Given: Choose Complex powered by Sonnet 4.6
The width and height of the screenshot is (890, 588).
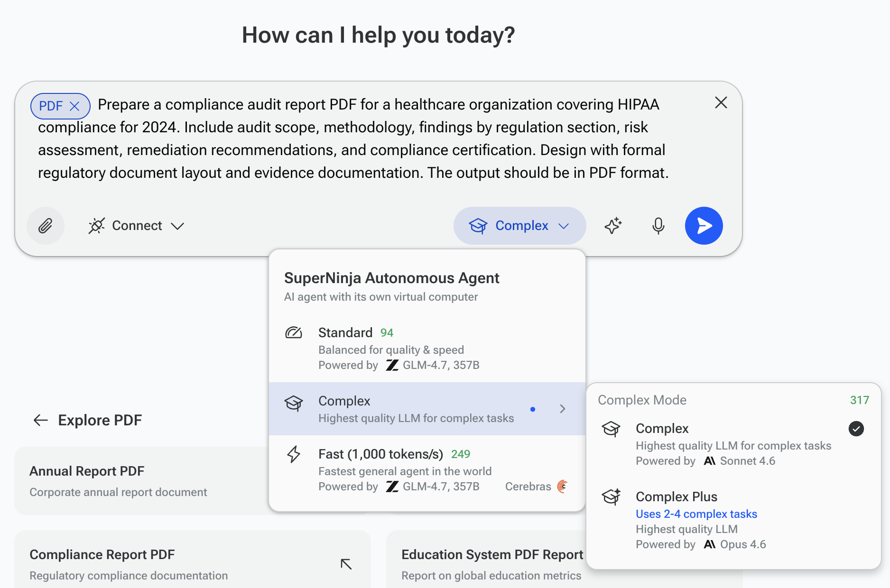Looking at the screenshot, I should 733,444.
